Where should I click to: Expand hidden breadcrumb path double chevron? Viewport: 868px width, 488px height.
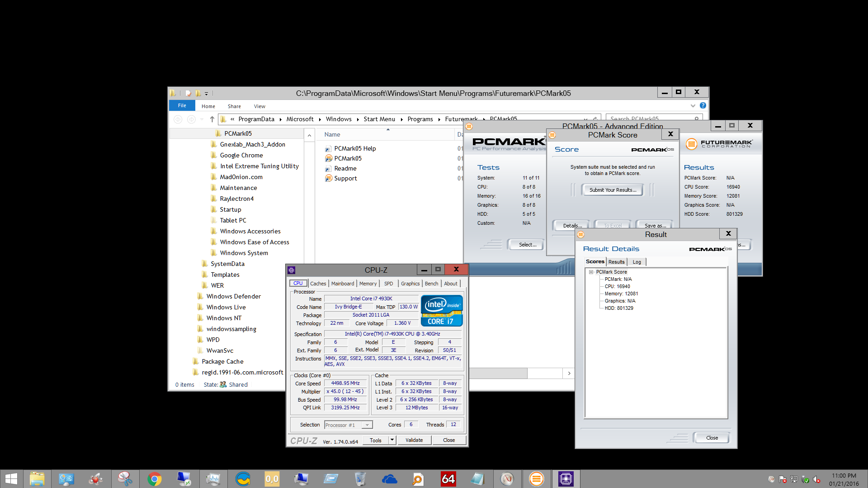[232, 119]
